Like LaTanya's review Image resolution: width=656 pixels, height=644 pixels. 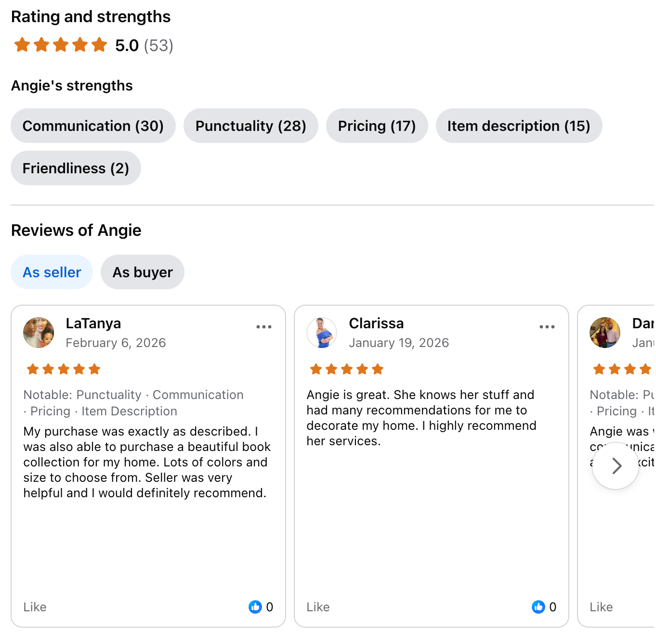(35, 607)
